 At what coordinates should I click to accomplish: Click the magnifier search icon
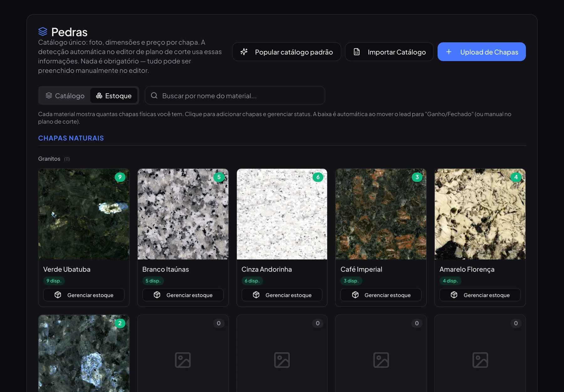(x=154, y=96)
